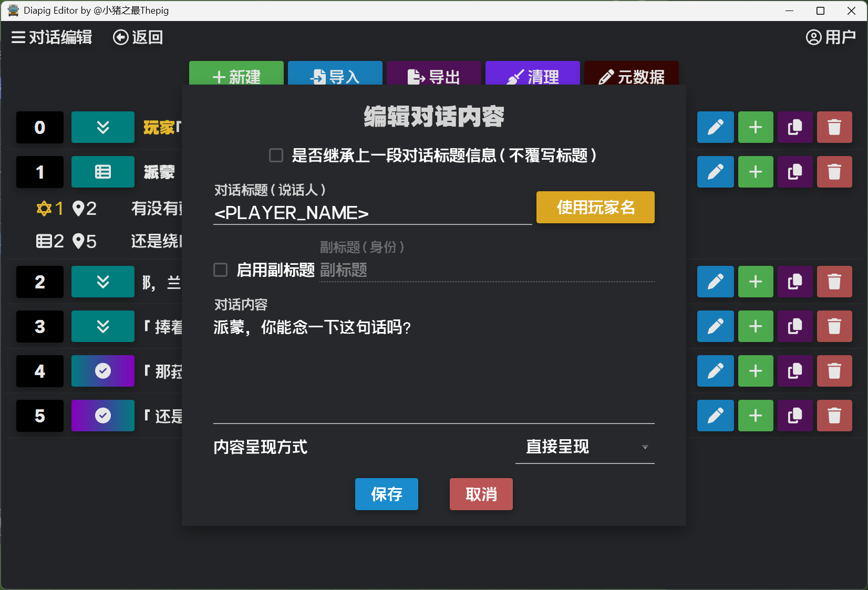Click the trash delete icon for row 5

834,416
